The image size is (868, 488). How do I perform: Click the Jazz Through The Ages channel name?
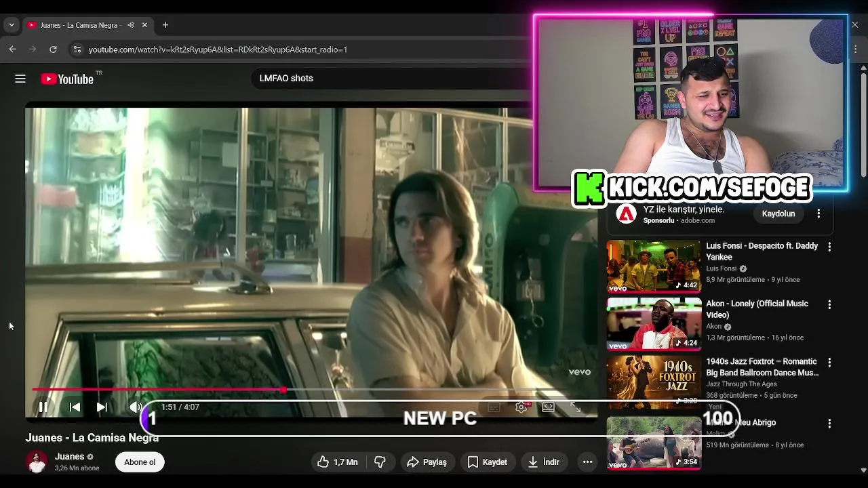741,384
